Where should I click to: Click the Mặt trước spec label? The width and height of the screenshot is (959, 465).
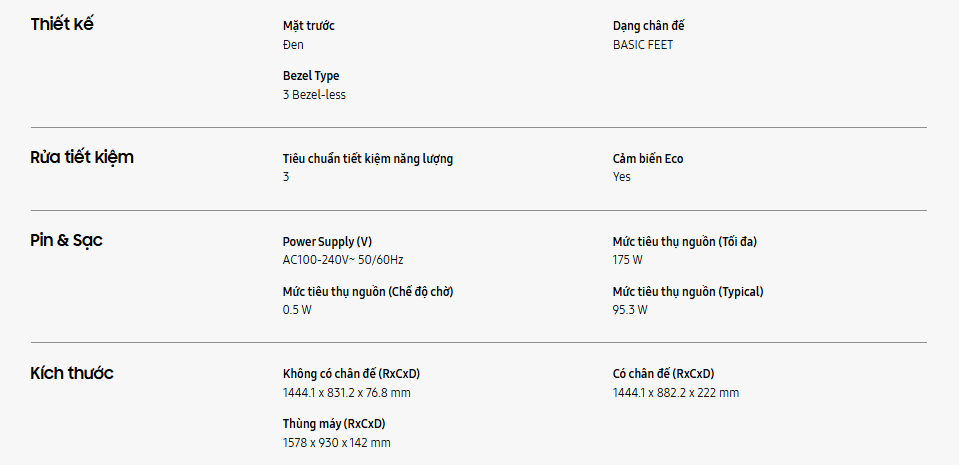pos(309,26)
